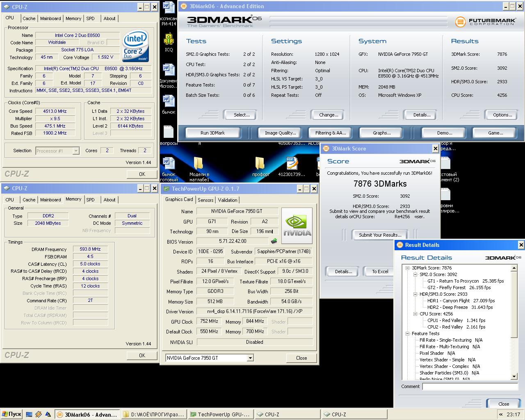The height and width of the screenshot is (420, 525).
Task: Switch to the Validation tab in GPU-Z
Action: 228,200
